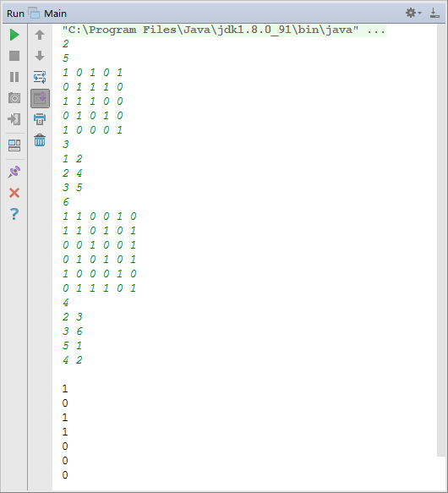The width and height of the screenshot is (448, 493).
Task: Select the Main run tab
Action: click(x=48, y=14)
